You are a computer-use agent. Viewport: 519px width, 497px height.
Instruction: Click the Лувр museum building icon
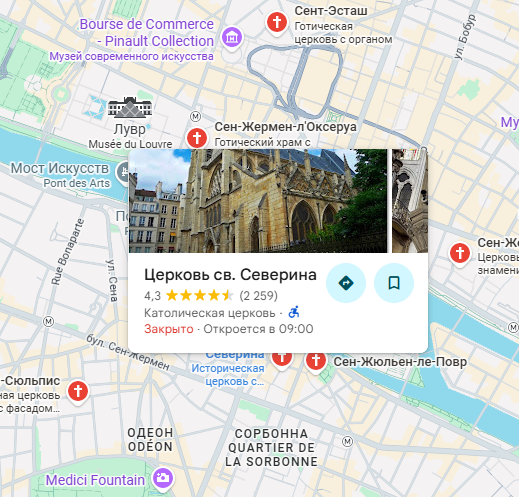[130, 107]
